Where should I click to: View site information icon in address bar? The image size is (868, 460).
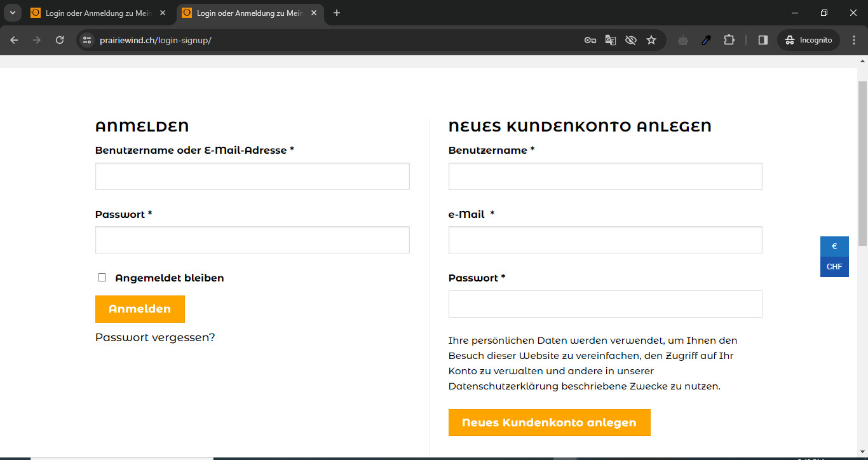(88, 40)
